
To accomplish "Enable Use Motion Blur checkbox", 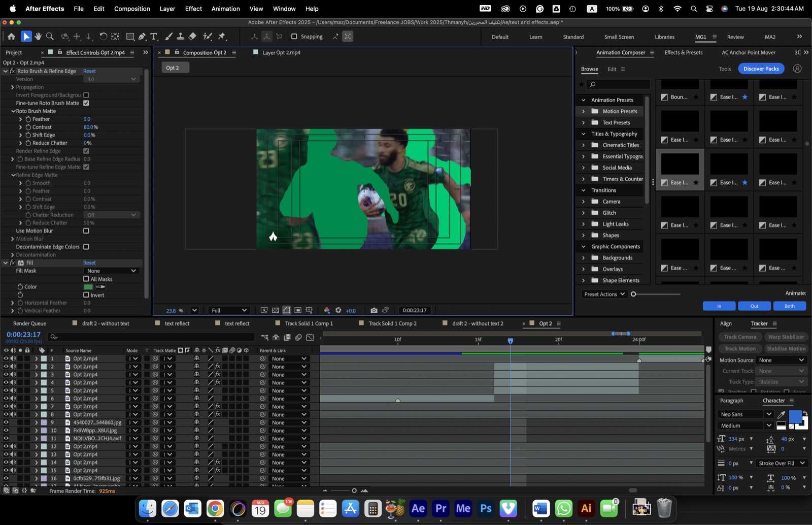I will 86,231.
